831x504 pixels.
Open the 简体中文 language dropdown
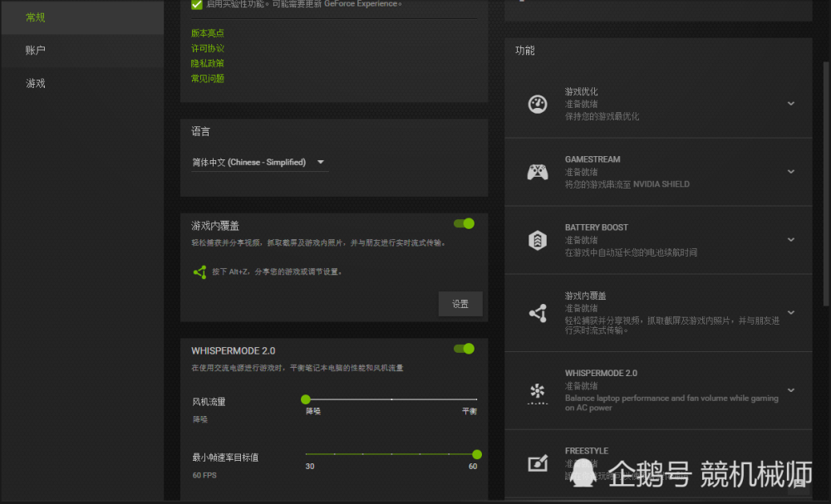coord(259,163)
